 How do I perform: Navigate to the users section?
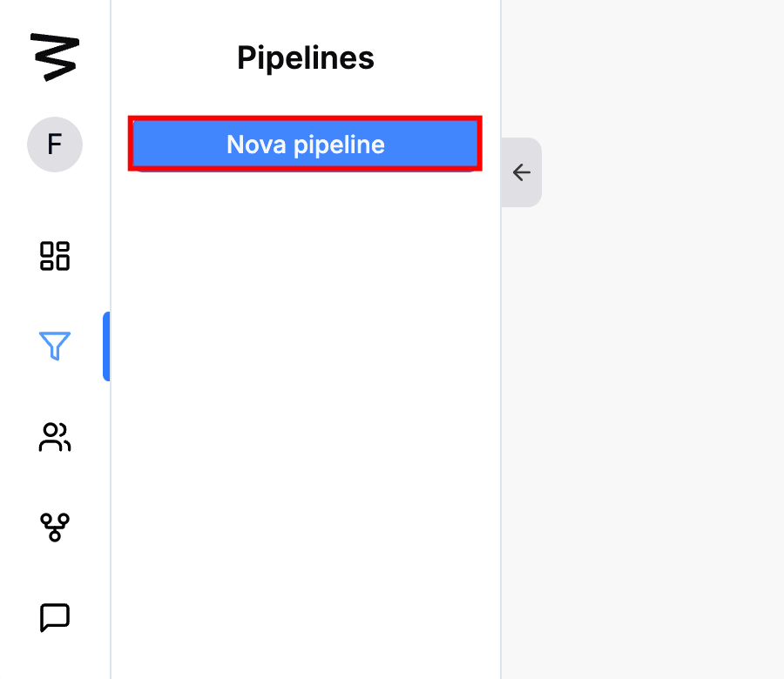pos(54,437)
